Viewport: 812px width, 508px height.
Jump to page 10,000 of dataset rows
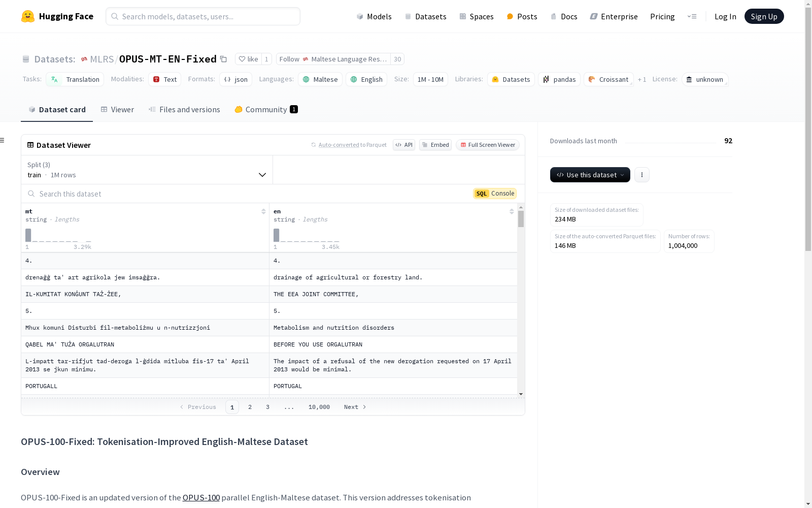point(319,407)
